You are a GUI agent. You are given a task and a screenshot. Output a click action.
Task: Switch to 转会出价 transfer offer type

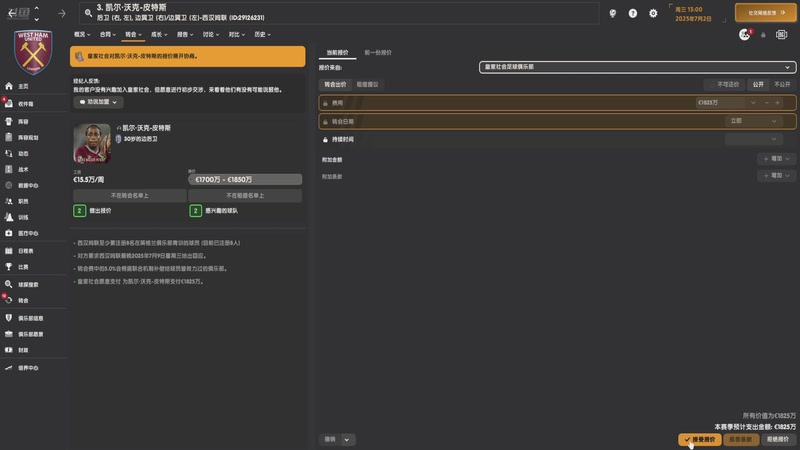tap(335, 85)
